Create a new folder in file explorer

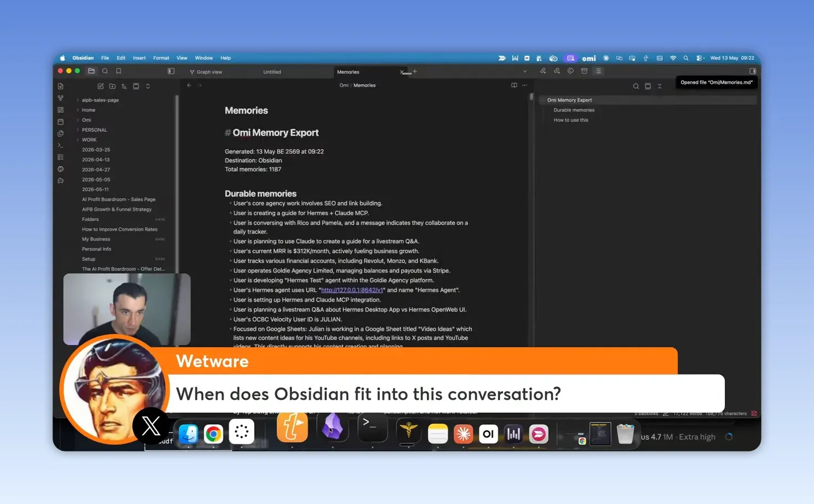(x=112, y=86)
